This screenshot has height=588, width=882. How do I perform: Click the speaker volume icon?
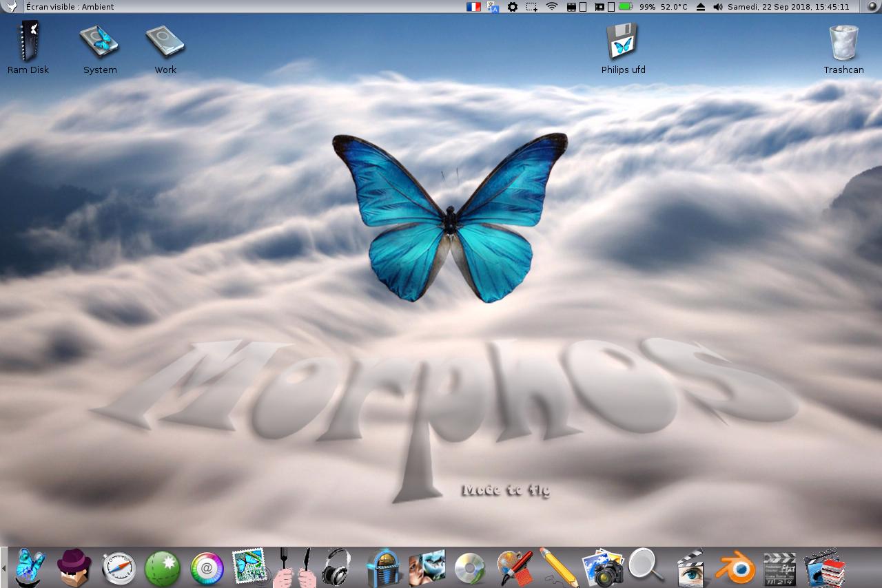[x=718, y=7]
